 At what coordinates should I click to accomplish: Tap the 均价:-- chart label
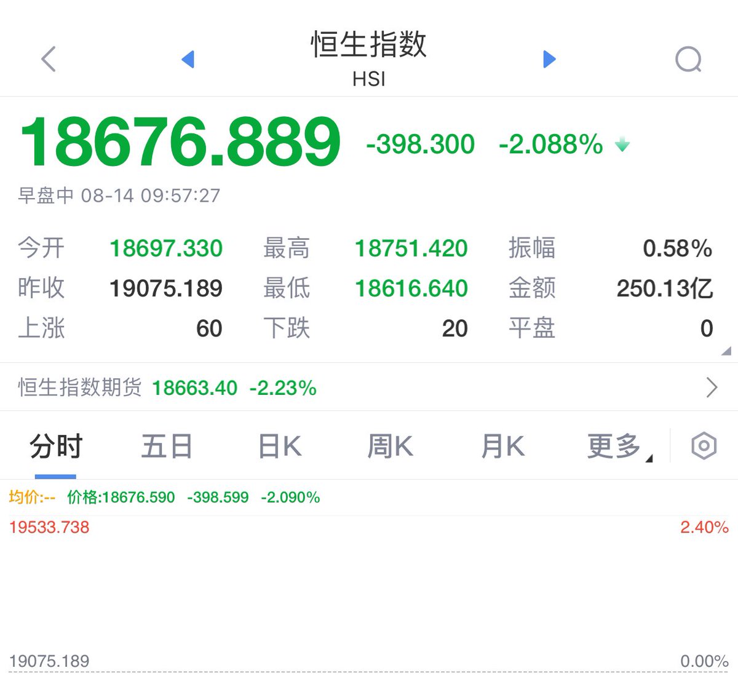(x=32, y=497)
